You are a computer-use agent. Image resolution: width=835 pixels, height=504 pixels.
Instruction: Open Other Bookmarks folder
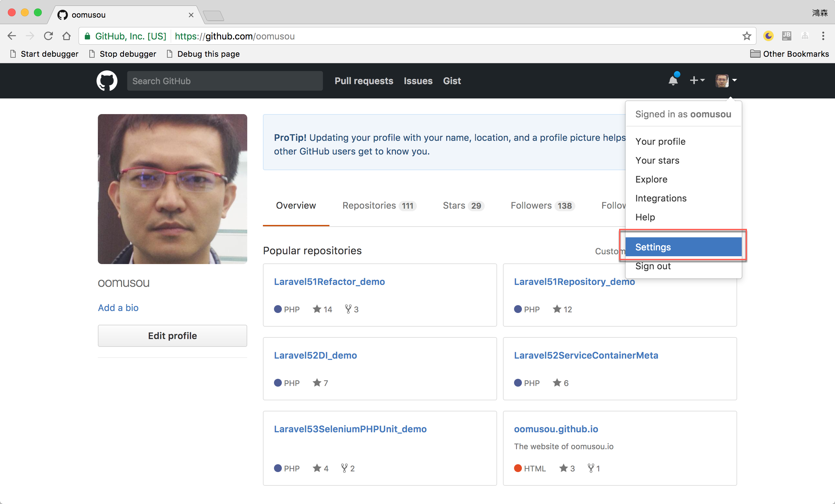[x=790, y=54]
